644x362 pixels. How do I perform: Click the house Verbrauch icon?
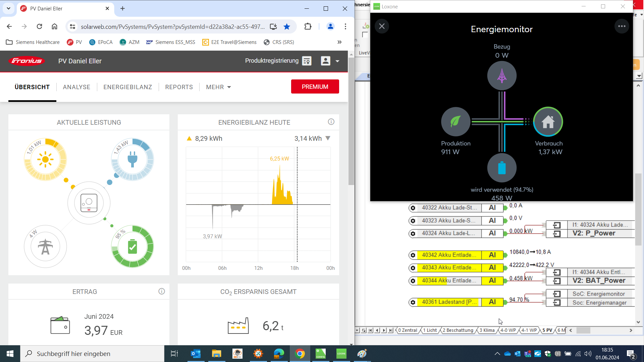[x=548, y=121]
